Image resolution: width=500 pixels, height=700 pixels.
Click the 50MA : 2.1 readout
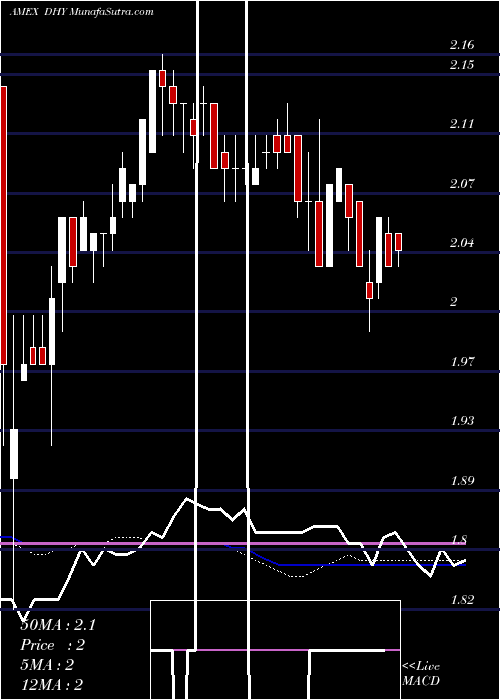click(x=58, y=625)
